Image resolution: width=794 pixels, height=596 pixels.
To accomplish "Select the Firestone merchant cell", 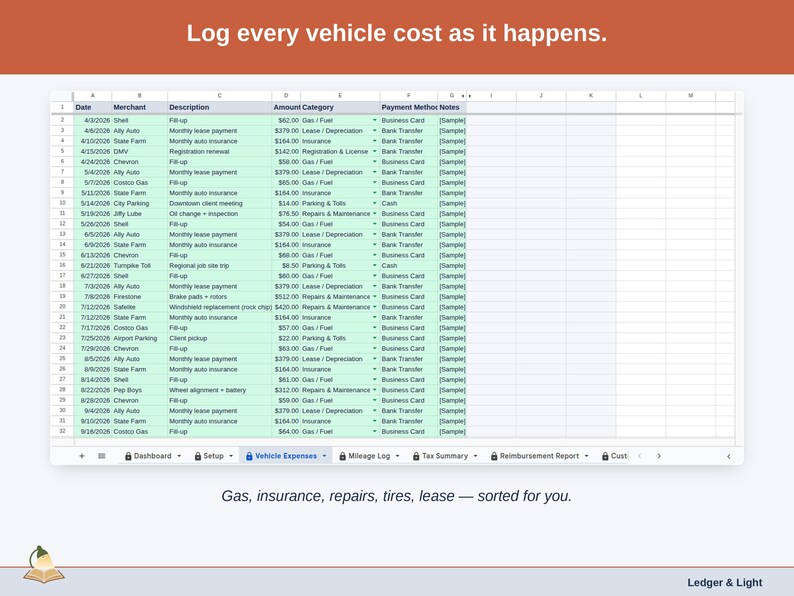I will tap(139, 297).
